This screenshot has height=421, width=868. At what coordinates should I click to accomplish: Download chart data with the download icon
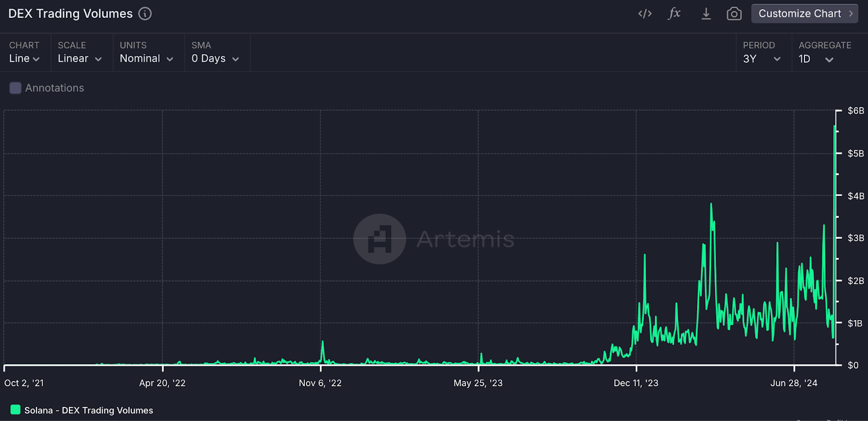pos(706,14)
